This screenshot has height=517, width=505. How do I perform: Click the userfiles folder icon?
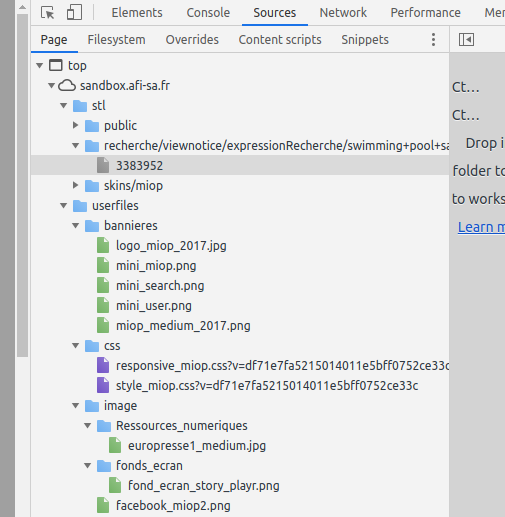(x=80, y=206)
